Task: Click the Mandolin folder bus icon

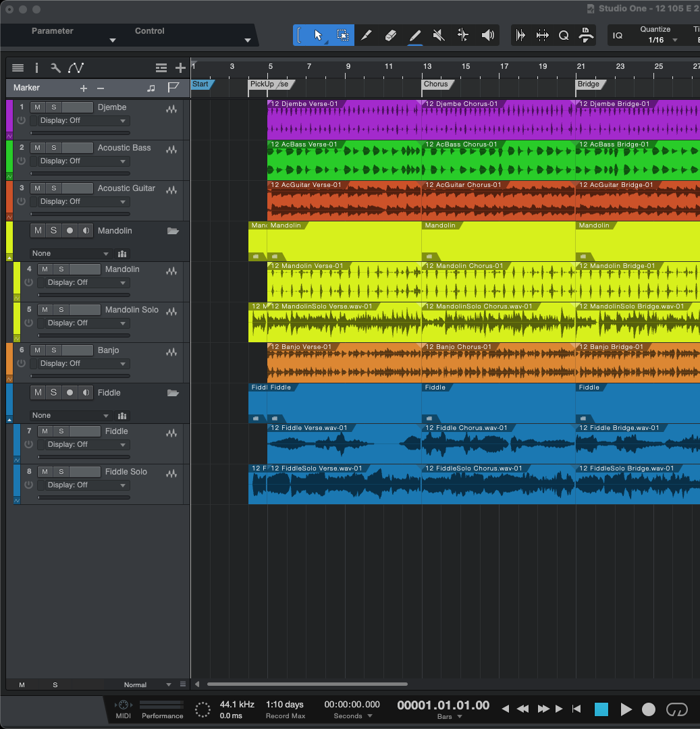Action: point(122,254)
